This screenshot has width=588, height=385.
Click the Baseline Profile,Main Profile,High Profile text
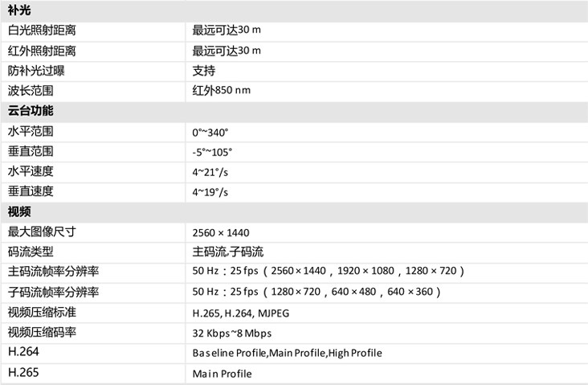tap(288, 353)
